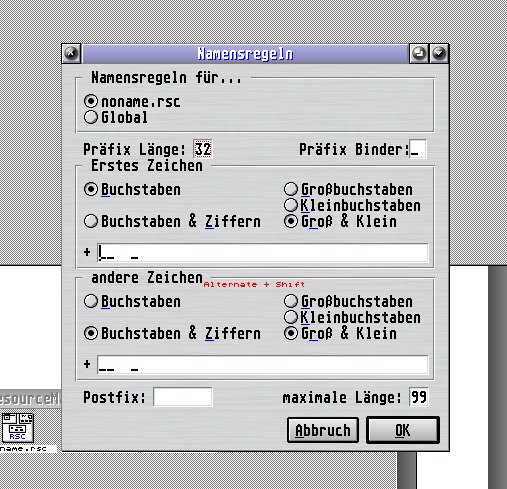Image resolution: width=507 pixels, height=489 pixels.
Task: Click the down-arrow shade button in title bar
Action: 439,53
